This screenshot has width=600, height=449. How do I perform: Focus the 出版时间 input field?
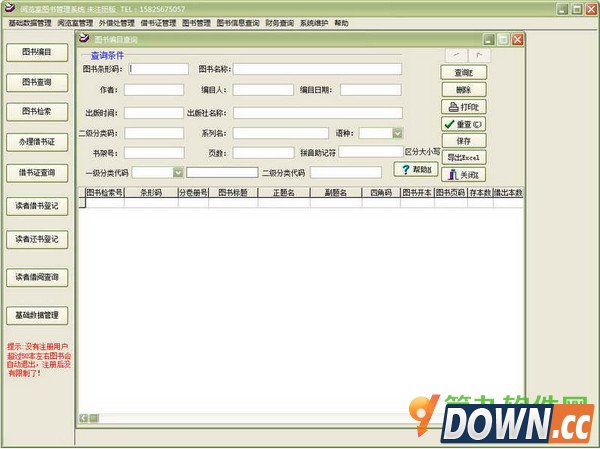click(x=154, y=113)
